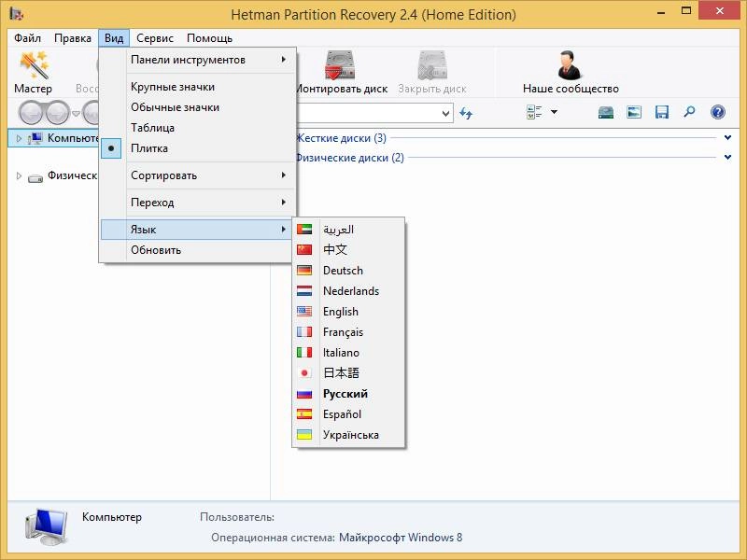The height and width of the screenshot is (560, 747).
Task: Select Плитка view radio option
Action: [x=197, y=148]
